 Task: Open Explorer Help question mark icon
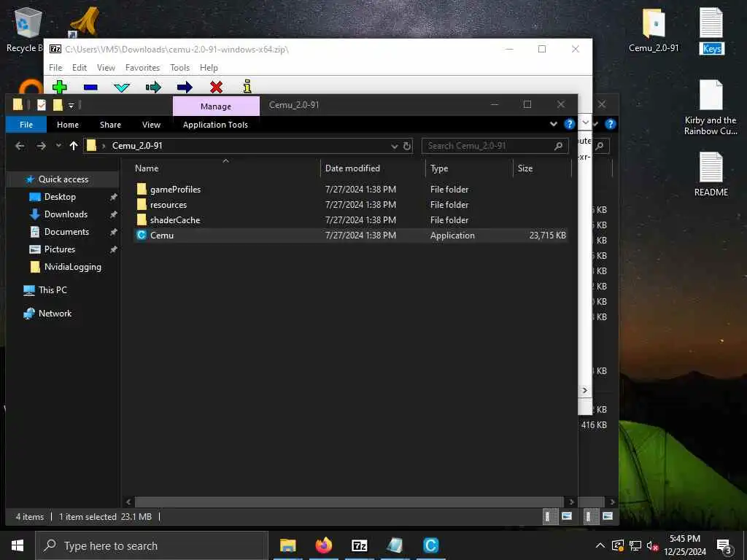569,124
